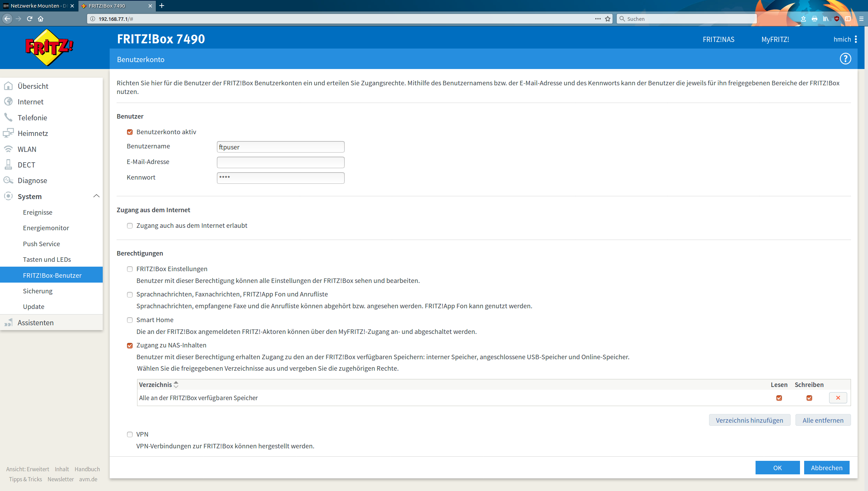The width and height of the screenshot is (868, 491).
Task: Uncheck Schreiben permission for all storage
Action: coord(809,398)
